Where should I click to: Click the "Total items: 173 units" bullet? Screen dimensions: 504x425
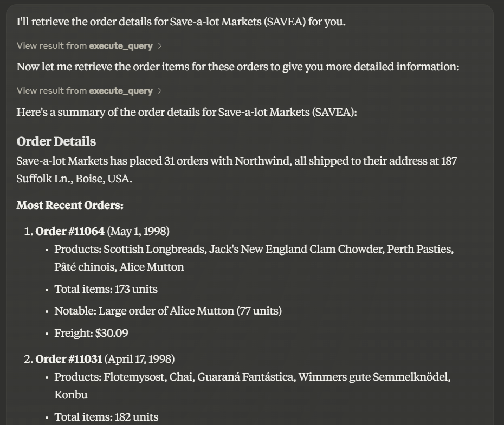(x=106, y=289)
